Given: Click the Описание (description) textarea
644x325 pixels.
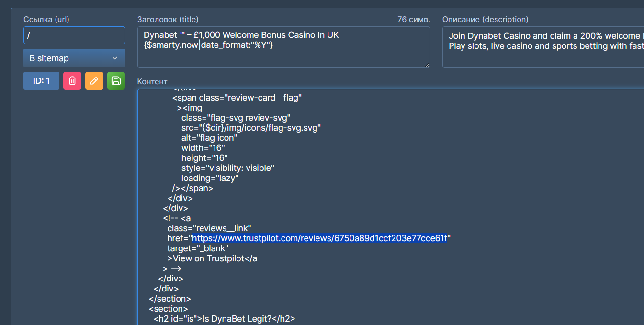Looking at the screenshot, I should click(543, 47).
